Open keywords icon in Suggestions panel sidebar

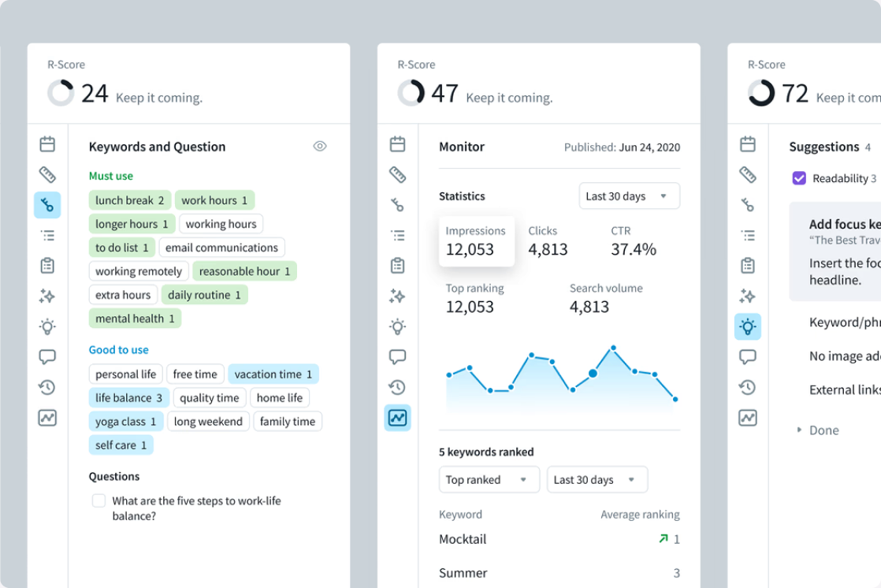click(x=747, y=205)
